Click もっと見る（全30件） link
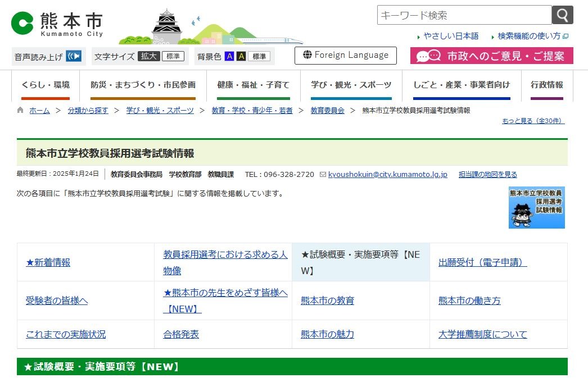The height and width of the screenshot is (387, 588). tap(533, 121)
